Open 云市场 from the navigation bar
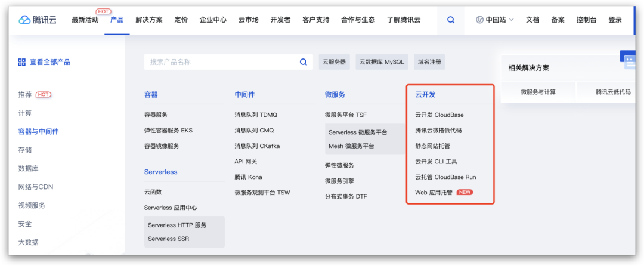644x266 pixels. coord(249,20)
